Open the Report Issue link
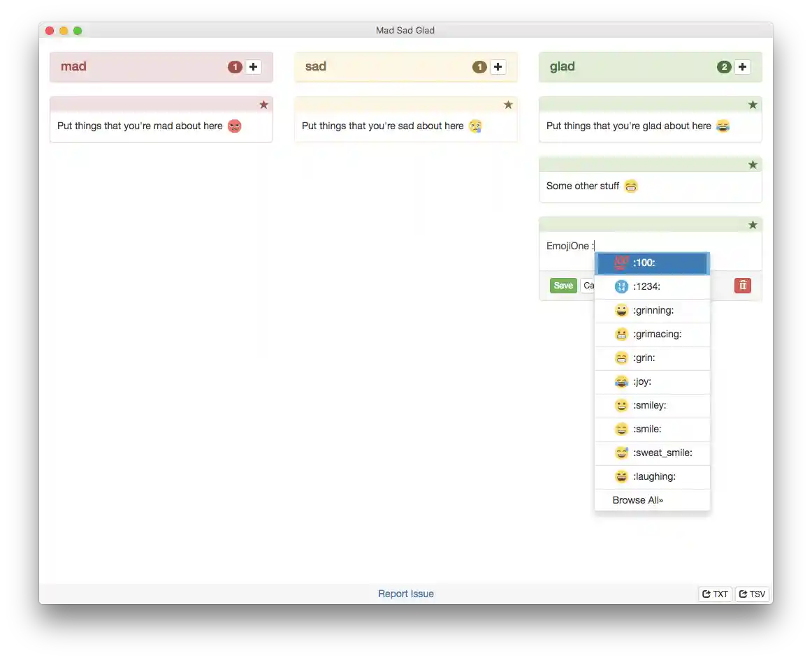The width and height of the screenshot is (812, 660). click(405, 593)
